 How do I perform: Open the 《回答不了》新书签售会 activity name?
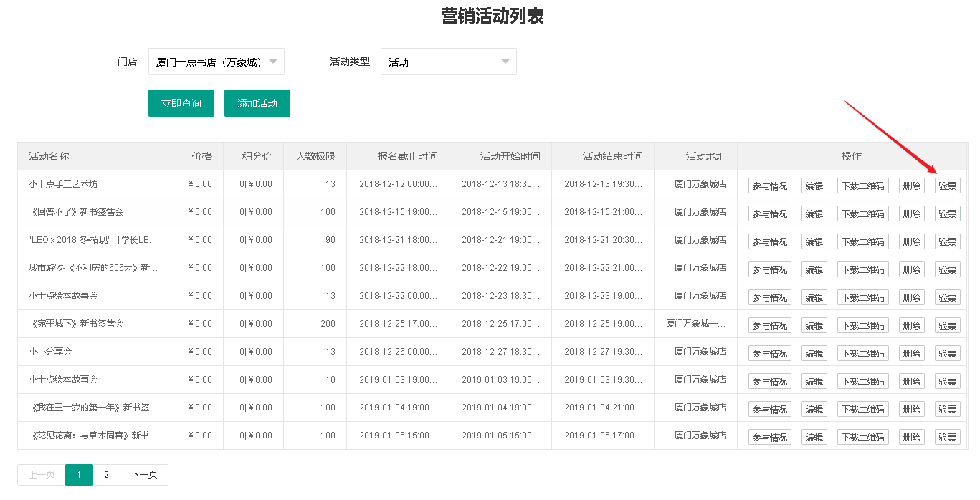[76, 212]
